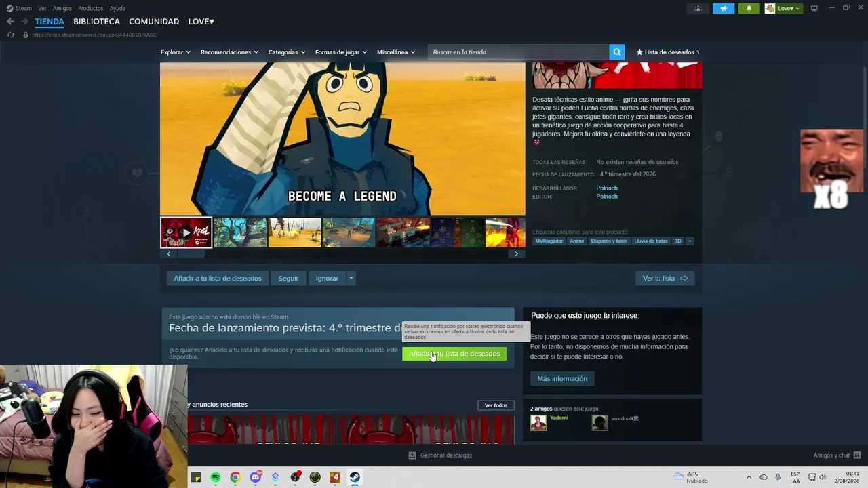
Task: Click Ver todos for recent announcements
Action: click(496, 405)
